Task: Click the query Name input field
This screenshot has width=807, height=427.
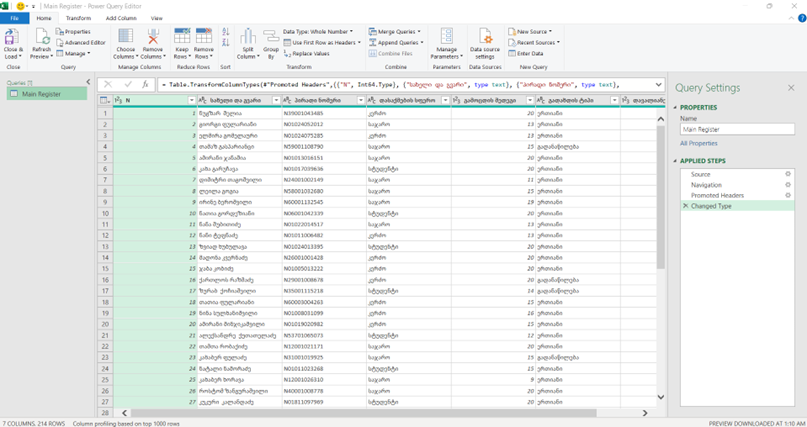Action: click(735, 129)
